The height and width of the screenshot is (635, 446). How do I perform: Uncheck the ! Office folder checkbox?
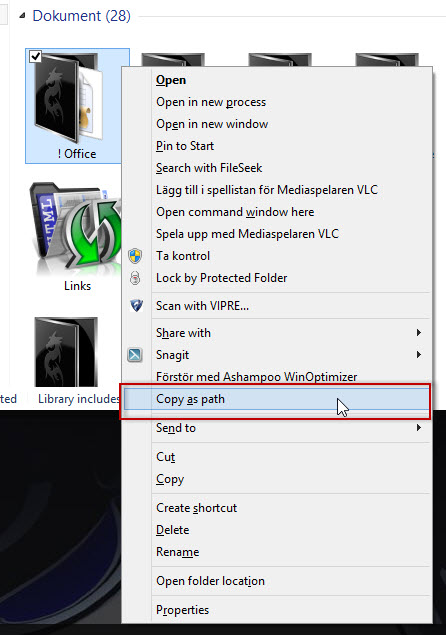click(x=36, y=56)
